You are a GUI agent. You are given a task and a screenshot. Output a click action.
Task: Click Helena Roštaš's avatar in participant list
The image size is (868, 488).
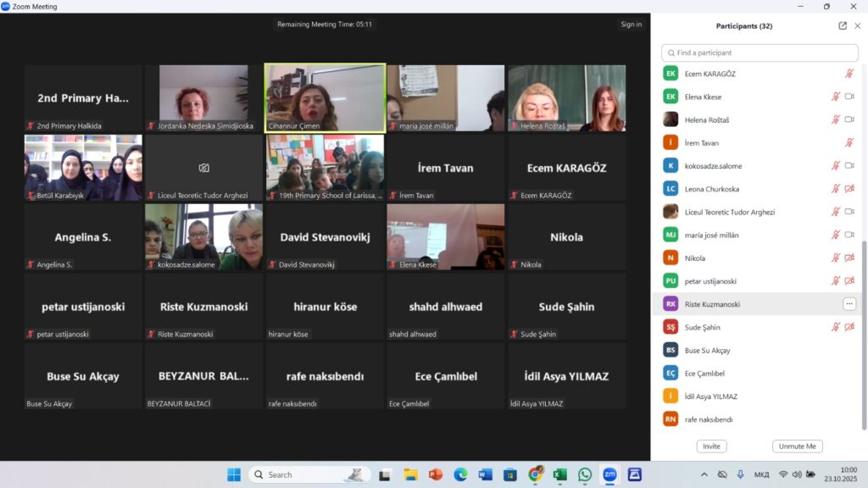pyautogui.click(x=670, y=119)
